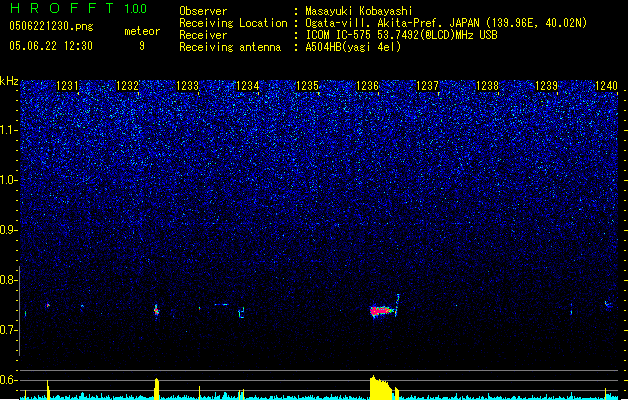Click the meteor echo between 1232 and 1233
This screenshot has height=400, width=629.
156,311
